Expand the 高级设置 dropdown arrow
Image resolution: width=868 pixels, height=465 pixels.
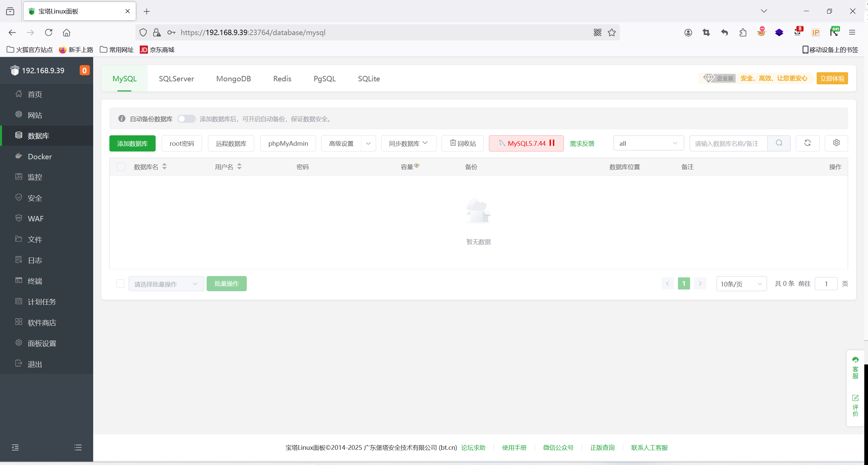point(368,143)
